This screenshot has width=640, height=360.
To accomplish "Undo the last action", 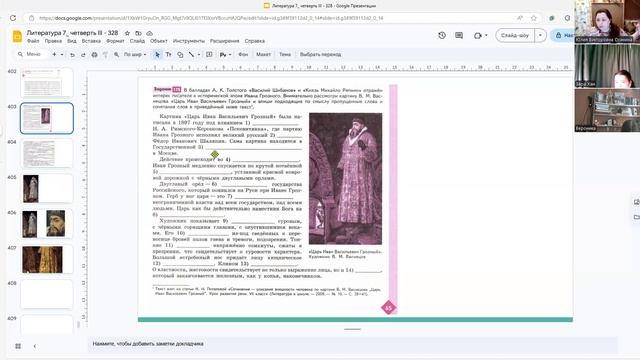I will (72, 54).
